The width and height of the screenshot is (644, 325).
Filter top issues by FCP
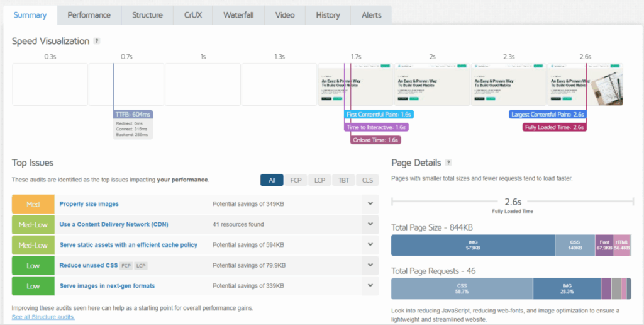294,180
